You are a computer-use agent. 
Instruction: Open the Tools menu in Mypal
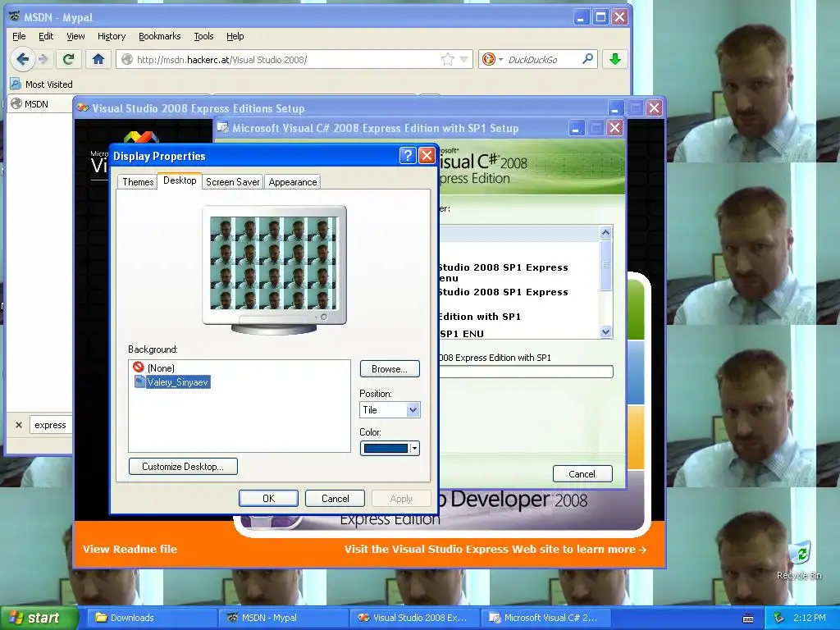point(203,36)
